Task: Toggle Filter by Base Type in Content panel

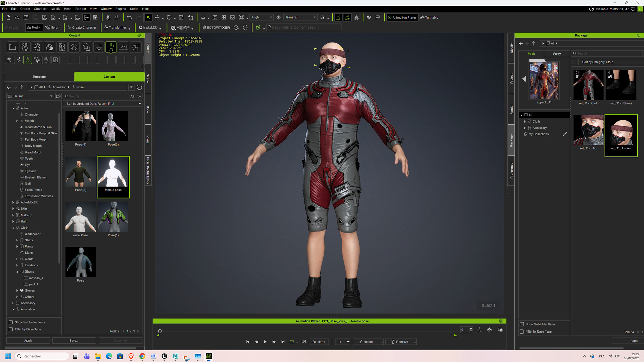Action: tap(11, 329)
